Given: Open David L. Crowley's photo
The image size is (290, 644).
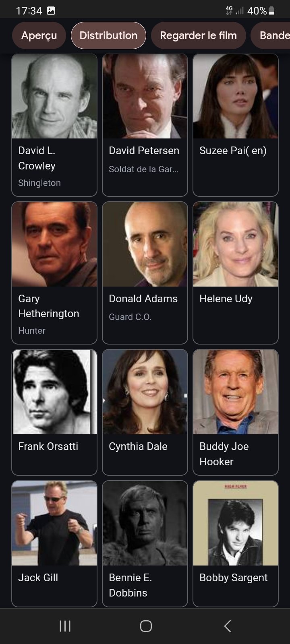Looking at the screenshot, I should [54, 96].
